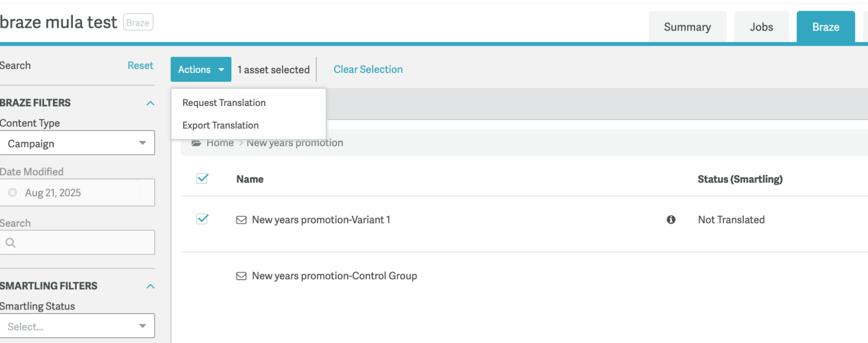
Task: Click the Clear Selection link
Action: click(x=368, y=69)
